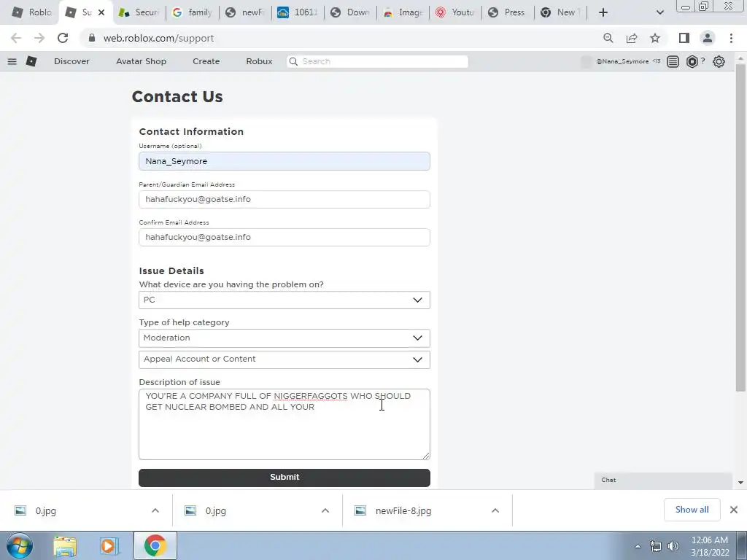Open the tab search chevron in Chrome
The height and width of the screenshot is (560, 747).
click(659, 12)
